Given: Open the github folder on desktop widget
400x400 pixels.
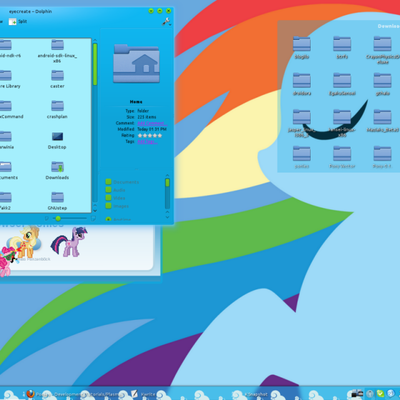Looking at the screenshot, I should tap(383, 84).
